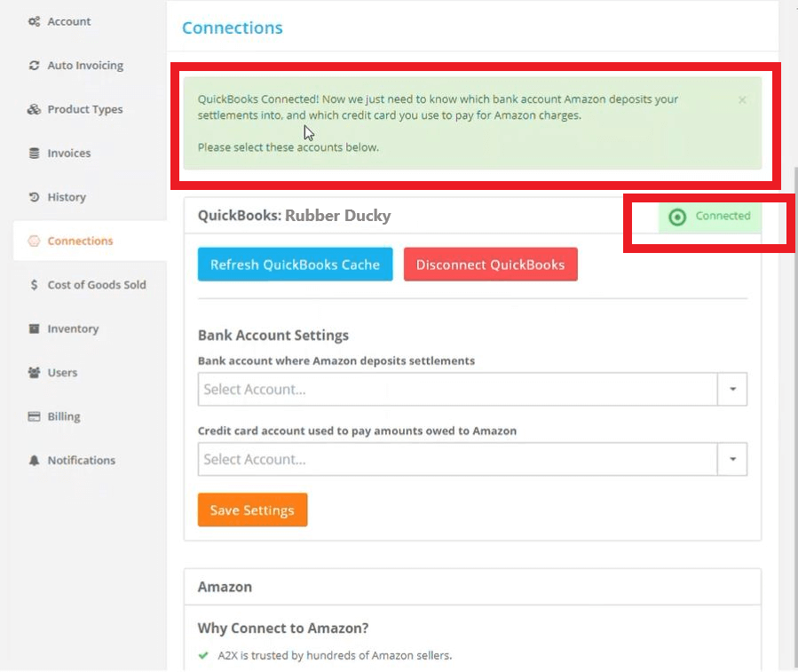This screenshot has height=672, width=798.
Task: Click Disconnect QuickBooks button
Action: point(491,265)
